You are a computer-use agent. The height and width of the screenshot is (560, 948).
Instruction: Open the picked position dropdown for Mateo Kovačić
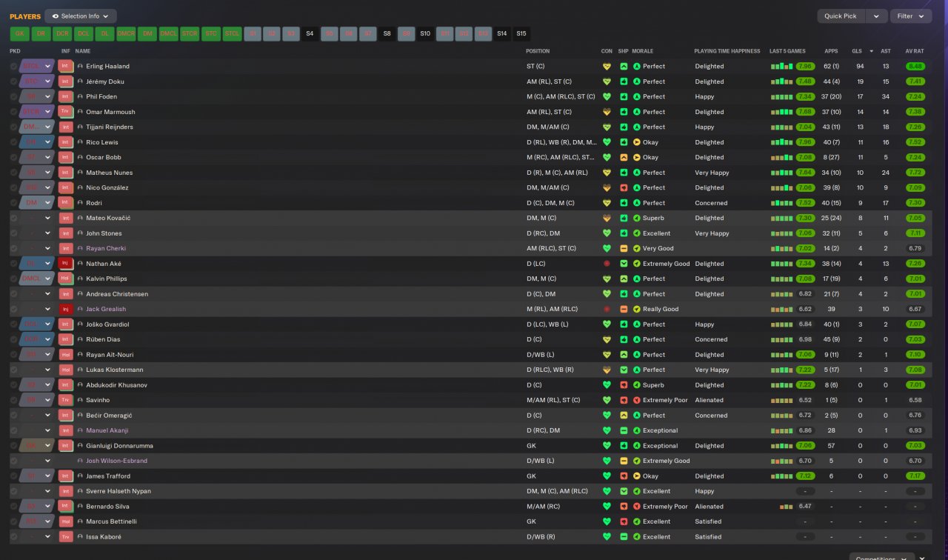[37, 218]
